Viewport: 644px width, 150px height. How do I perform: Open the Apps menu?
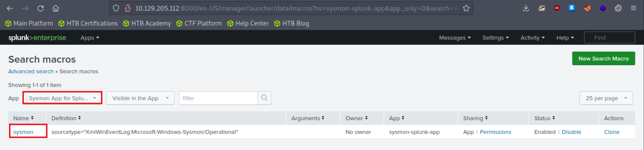pos(90,38)
